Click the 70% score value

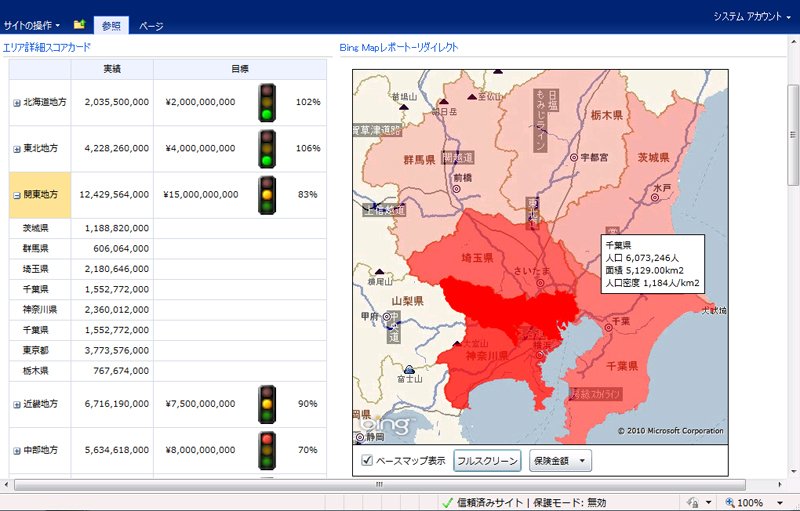(x=308, y=450)
